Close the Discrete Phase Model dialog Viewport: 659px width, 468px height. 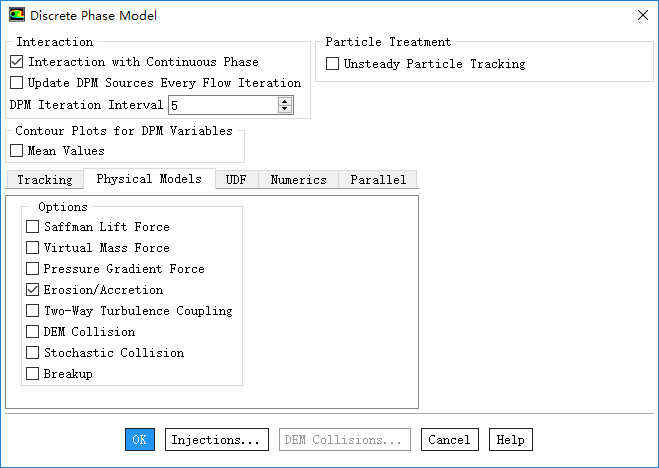click(641, 15)
